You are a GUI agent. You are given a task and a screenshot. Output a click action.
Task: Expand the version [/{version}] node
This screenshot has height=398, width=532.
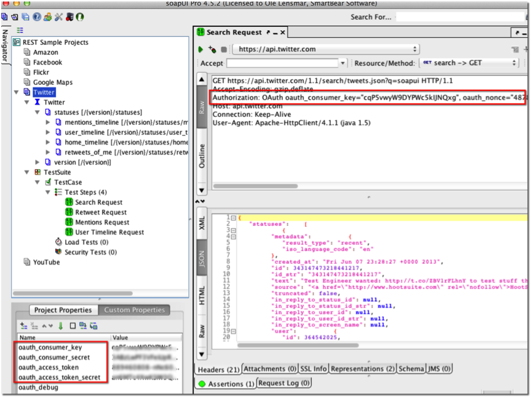(x=38, y=162)
